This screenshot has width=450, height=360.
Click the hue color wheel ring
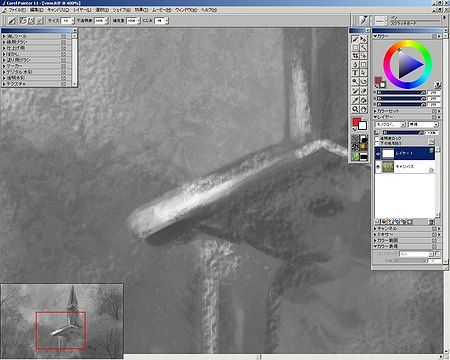(x=407, y=43)
